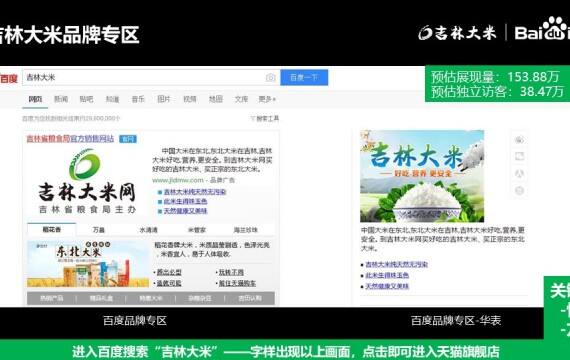Image resolution: width=570 pixels, height=360 pixels.
Task: Click the 预估独立访客: 38.47万 text
Action: point(498,91)
